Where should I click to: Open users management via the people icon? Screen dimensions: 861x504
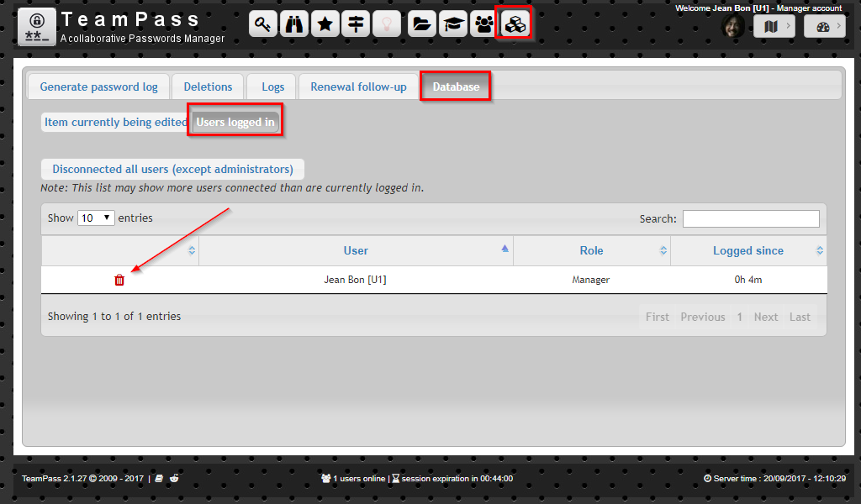tap(483, 24)
